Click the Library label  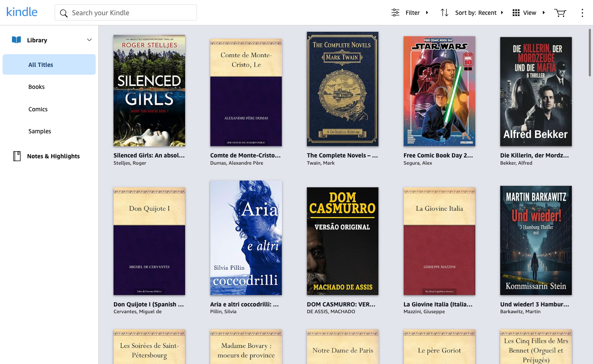[37, 40]
